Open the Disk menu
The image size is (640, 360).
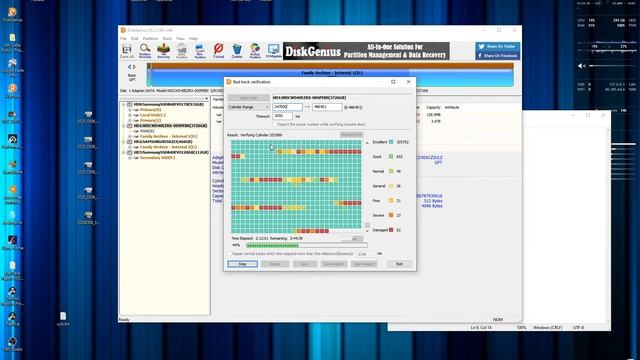[x=134, y=38]
